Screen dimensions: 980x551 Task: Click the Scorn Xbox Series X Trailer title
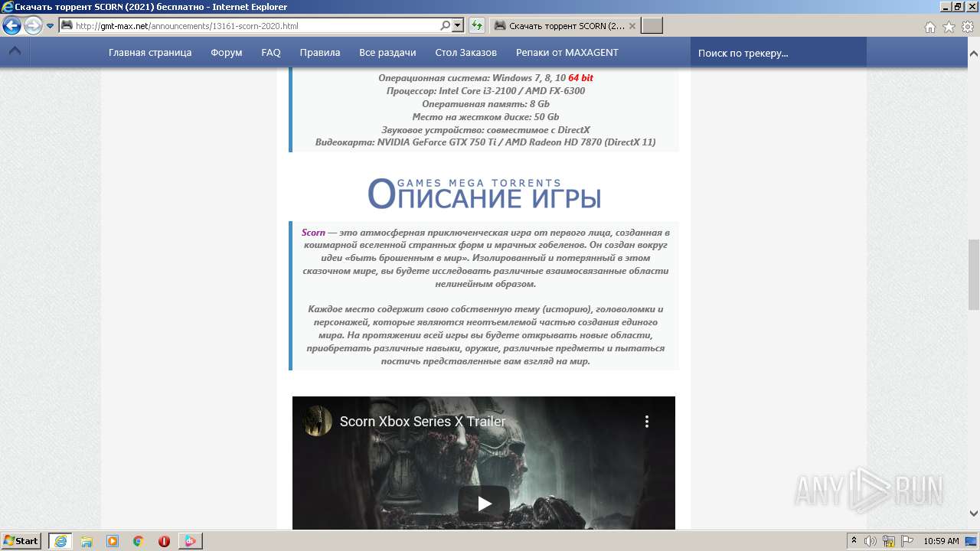(423, 422)
